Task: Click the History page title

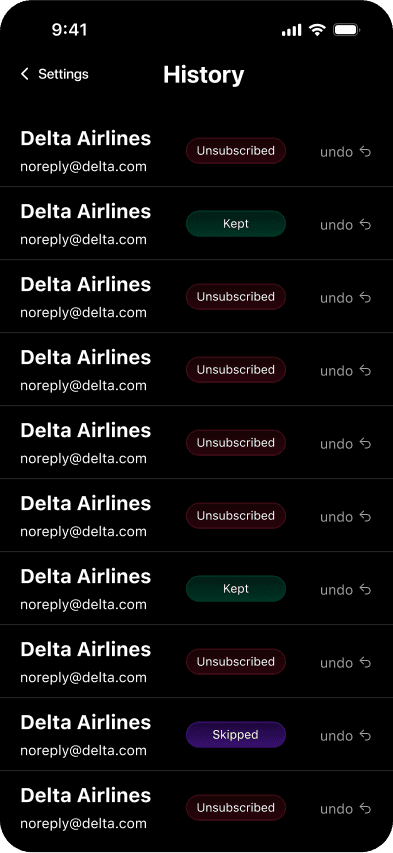Action: coord(204,75)
